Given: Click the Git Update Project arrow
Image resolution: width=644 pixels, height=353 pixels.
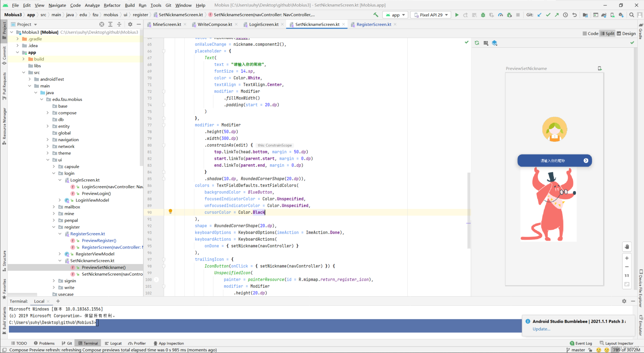Looking at the screenshot, I should [x=539, y=15].
